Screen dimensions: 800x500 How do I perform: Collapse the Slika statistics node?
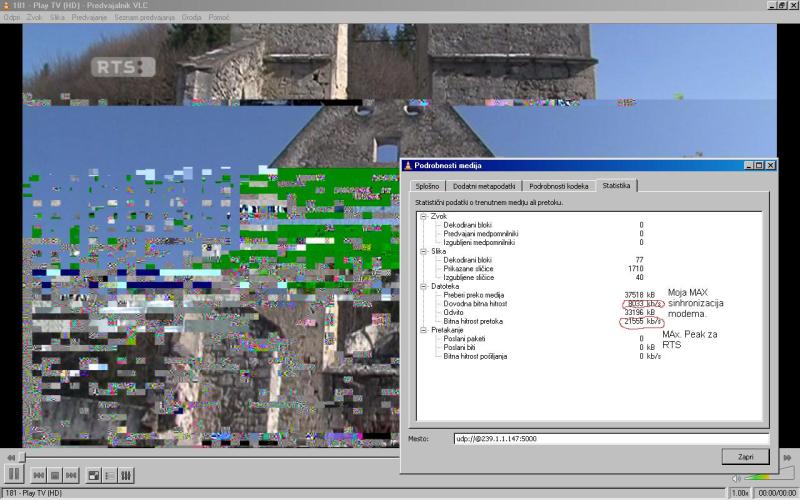(x=423, y=251)
